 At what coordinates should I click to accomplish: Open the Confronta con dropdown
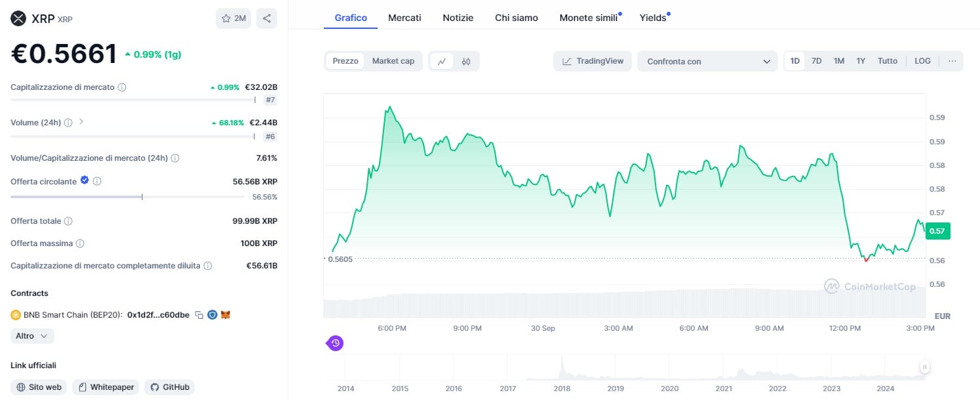[x=707, y=62]
